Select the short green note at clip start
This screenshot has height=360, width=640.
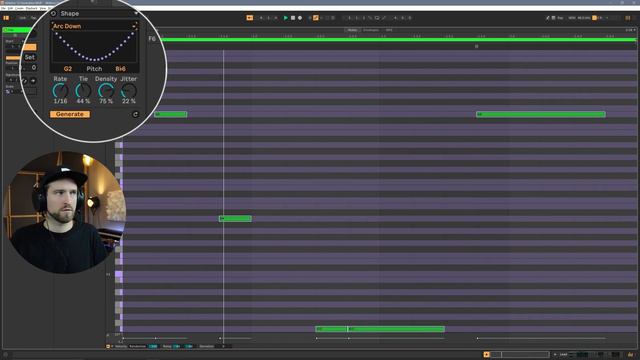coord(171,114)
